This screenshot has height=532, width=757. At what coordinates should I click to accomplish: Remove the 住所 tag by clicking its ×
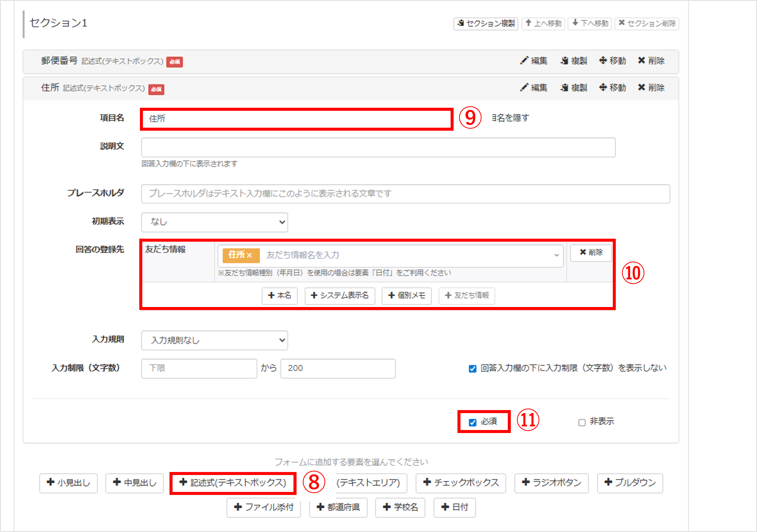(x=250, y=255)
